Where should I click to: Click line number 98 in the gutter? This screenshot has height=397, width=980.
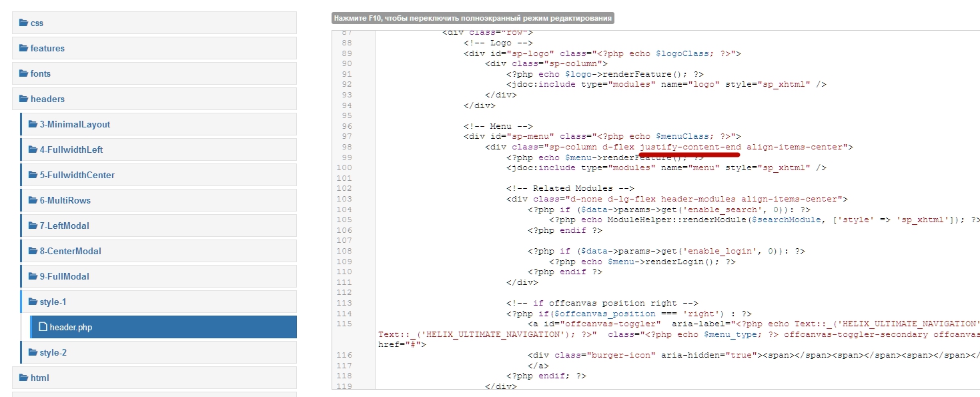coord(346,147)
